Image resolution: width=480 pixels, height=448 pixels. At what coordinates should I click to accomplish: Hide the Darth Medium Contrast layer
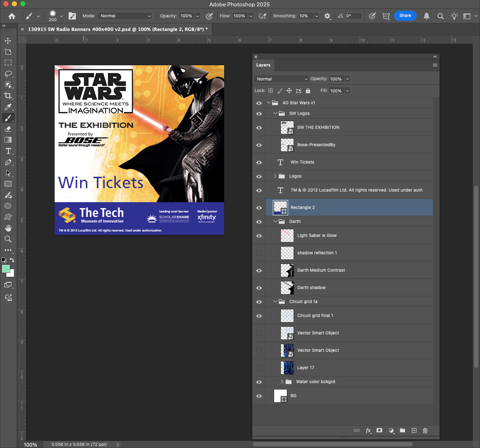[x=259, y=270]
